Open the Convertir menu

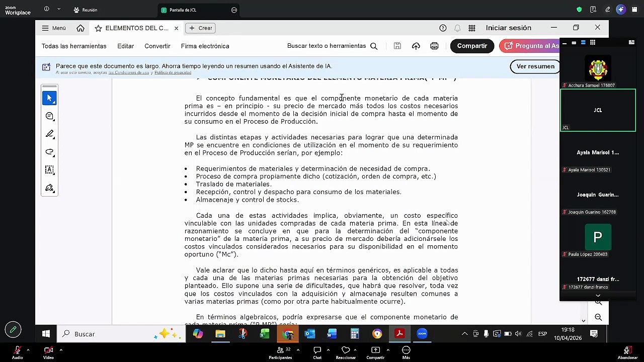(x=157, y=46)
